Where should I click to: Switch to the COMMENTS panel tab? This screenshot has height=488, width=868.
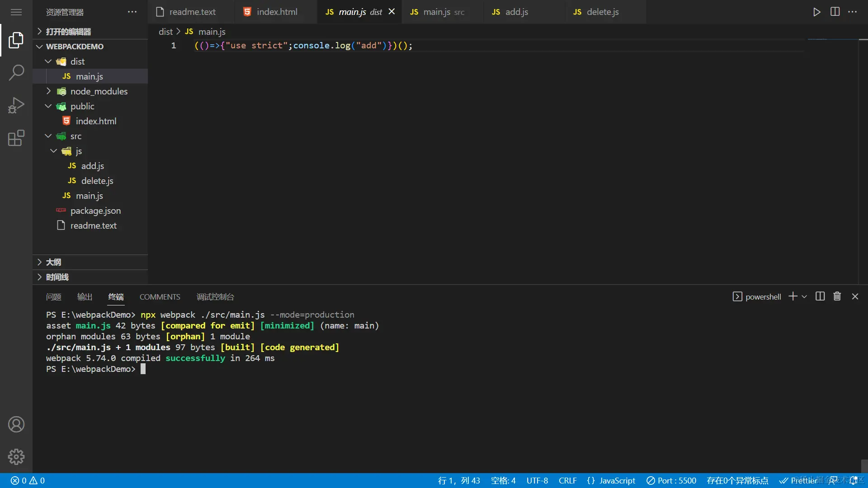click(x=160, y=297)
